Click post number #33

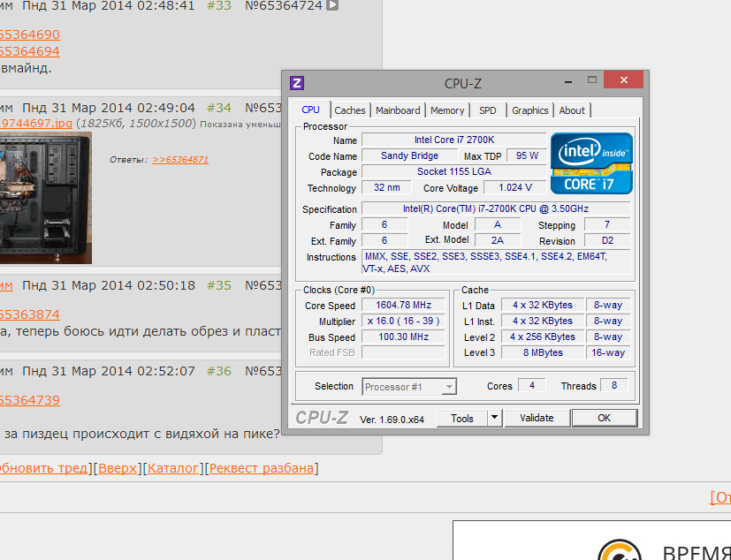click(219, 5)
